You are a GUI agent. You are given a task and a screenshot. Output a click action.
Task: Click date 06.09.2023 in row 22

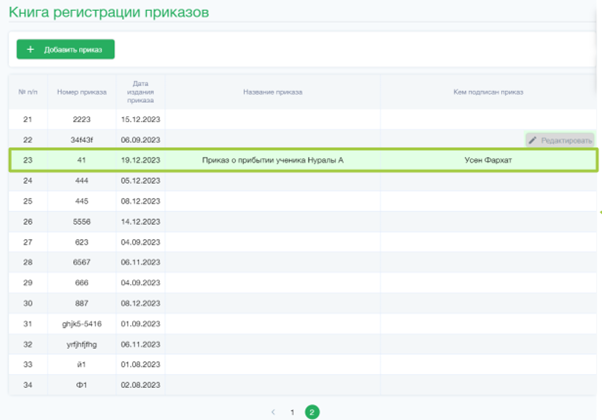(141, 140)
